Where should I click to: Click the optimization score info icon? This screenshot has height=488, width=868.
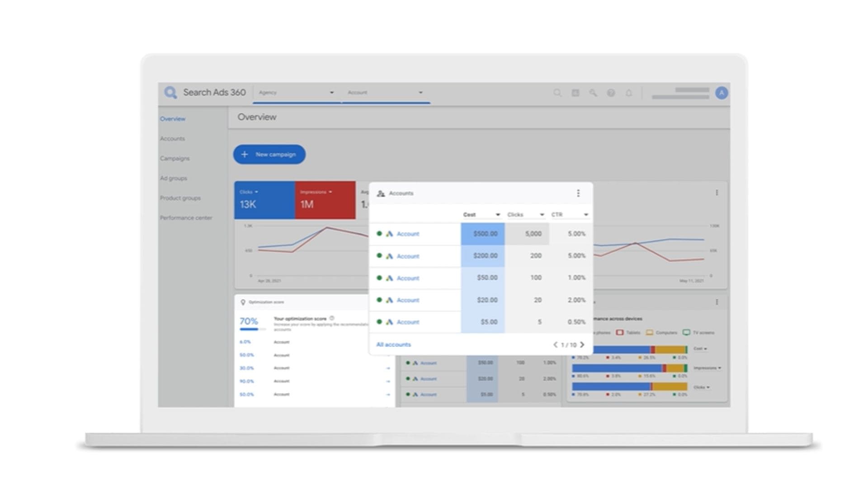click(x=332, y=318)
